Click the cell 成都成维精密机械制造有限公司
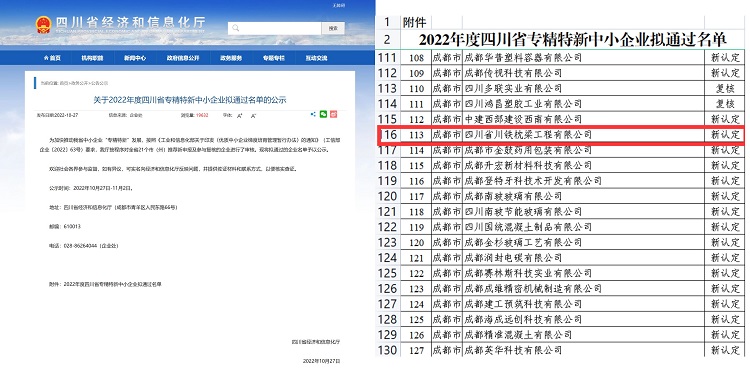The image size is (750, 375). click(583, 288)
